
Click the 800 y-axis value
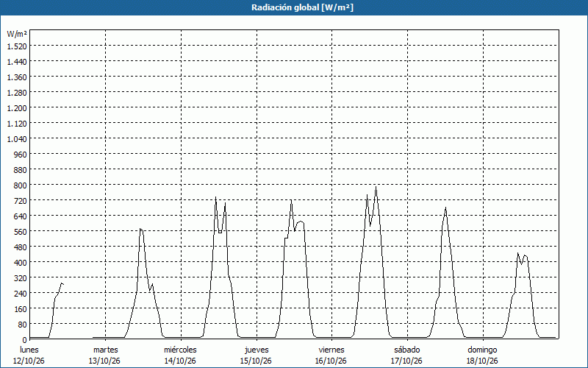[20, 185]
